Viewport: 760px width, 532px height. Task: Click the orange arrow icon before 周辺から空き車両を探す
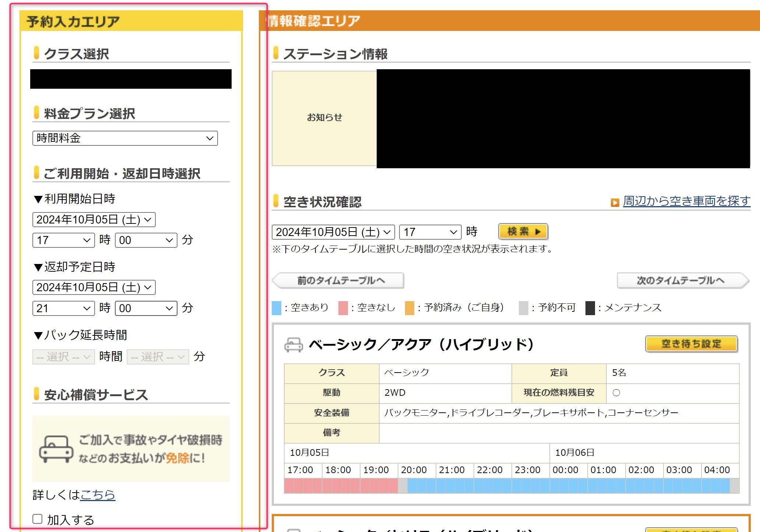click(x=615, y=202)
